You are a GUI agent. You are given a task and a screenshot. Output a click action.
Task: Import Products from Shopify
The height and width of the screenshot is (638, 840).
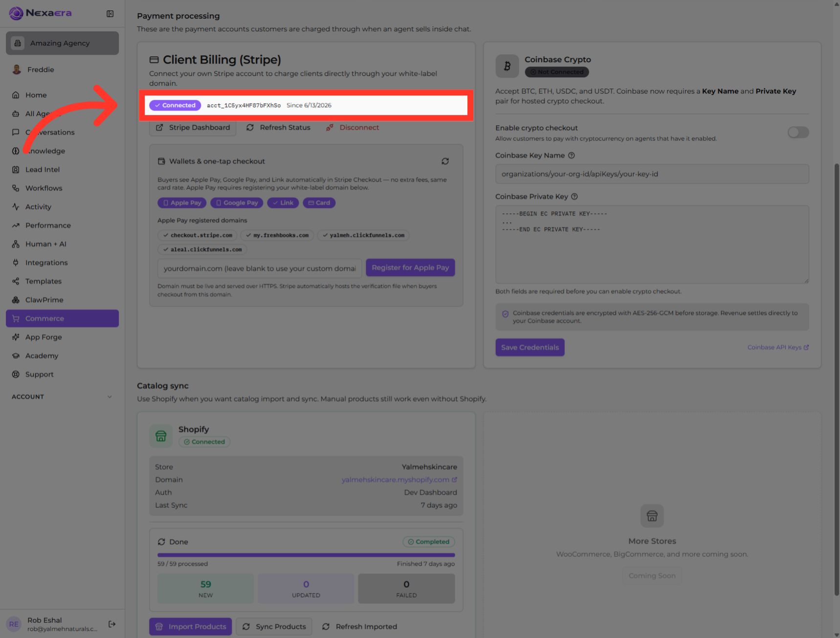coord(191,627)
